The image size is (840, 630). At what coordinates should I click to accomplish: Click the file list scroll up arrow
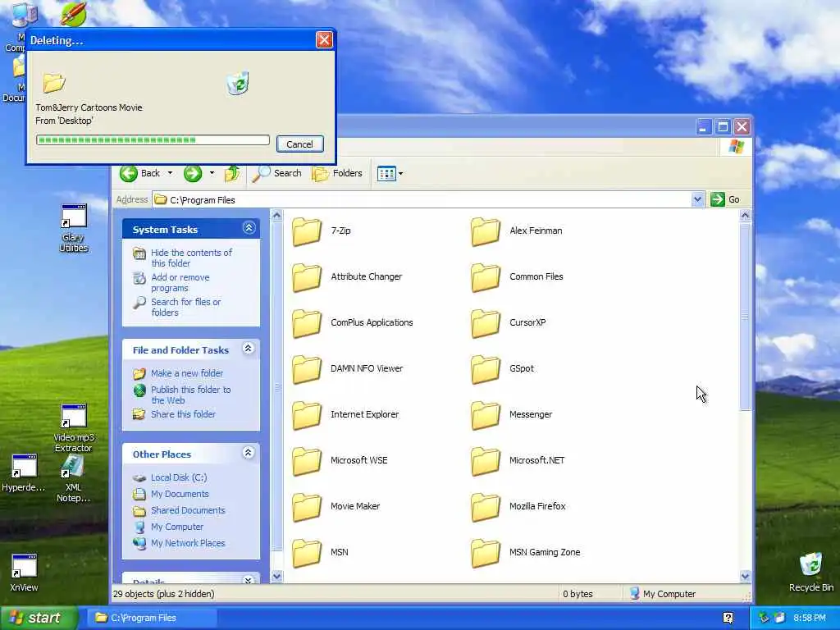click(x=745, y=216)
